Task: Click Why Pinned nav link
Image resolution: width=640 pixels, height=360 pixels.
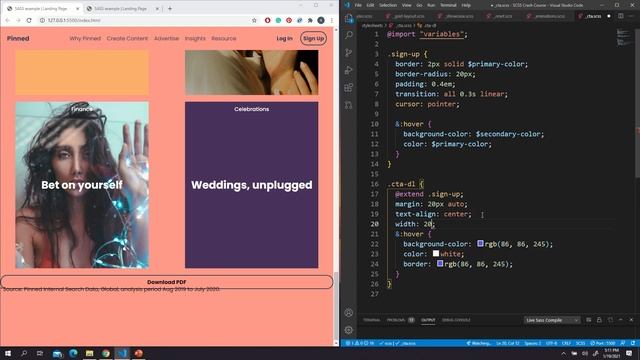Action: click(85, 38)
